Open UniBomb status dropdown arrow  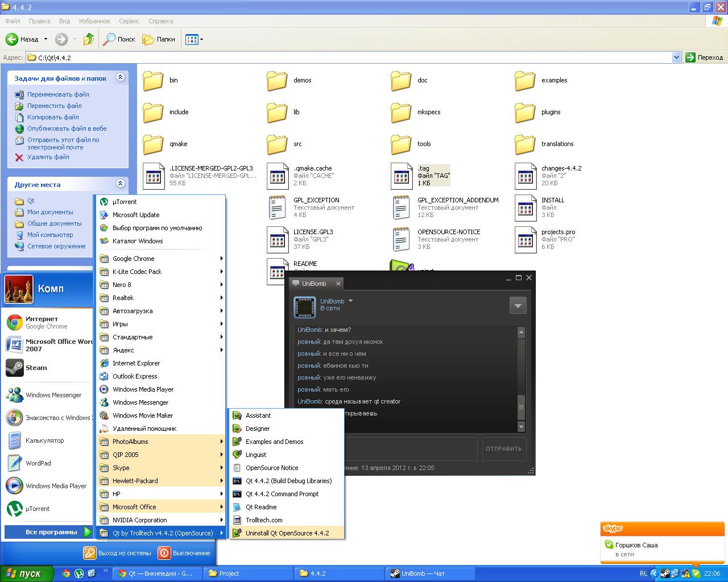pos(350,301)
